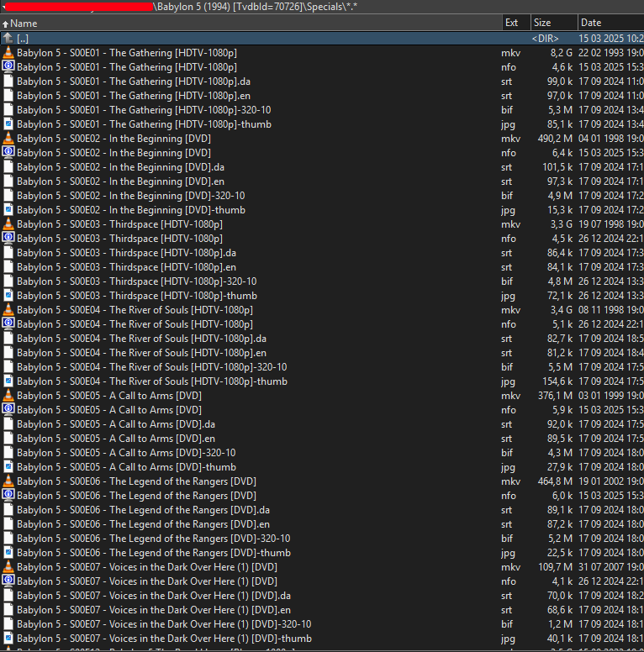The image size is (644, 652).
Task: Select In the Beginning [DVD]-320-10 file
Action: click(x=322, y=196)
